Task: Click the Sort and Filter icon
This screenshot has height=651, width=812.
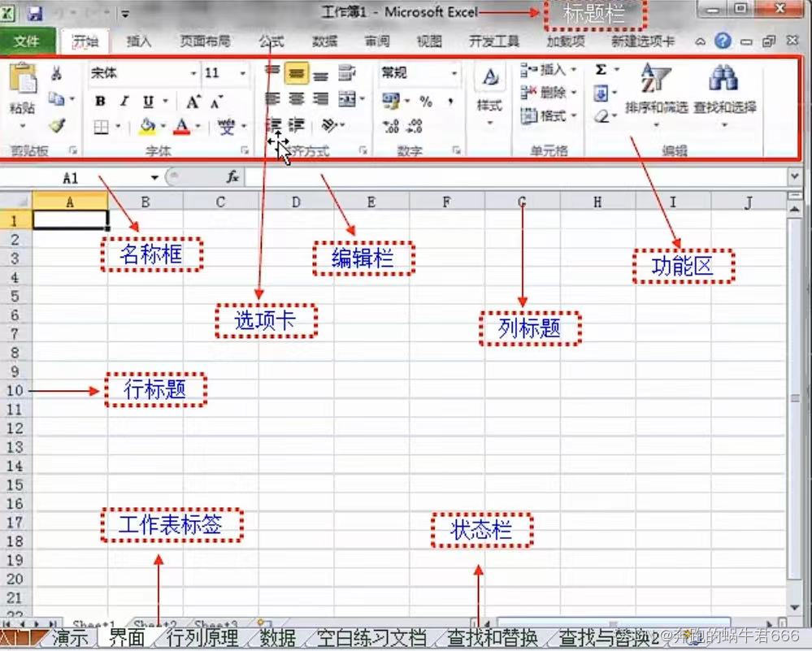Action: click(x=656, y=78)
